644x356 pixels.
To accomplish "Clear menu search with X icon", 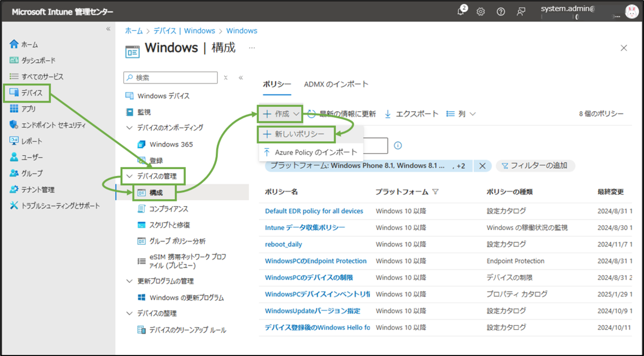I will point(226,77).
